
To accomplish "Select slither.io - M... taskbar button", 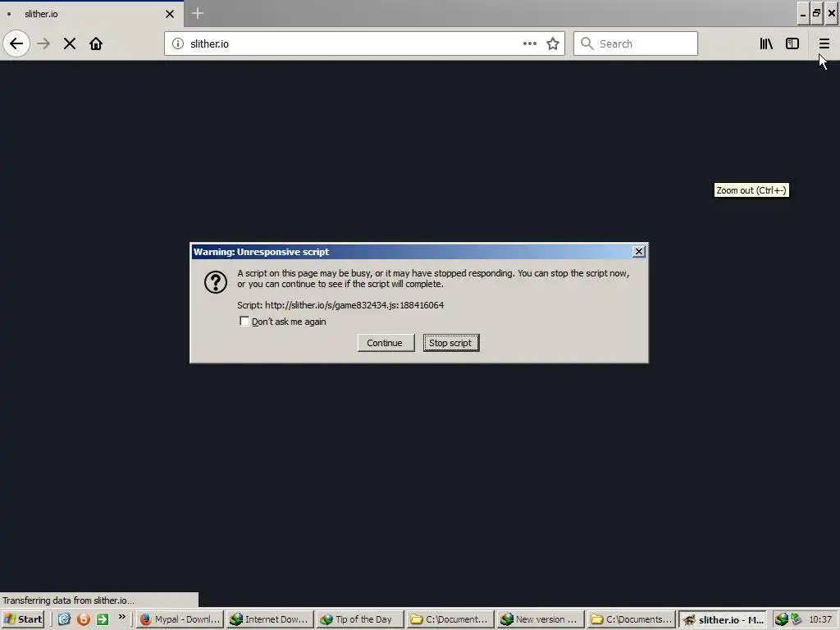I will 722,619.
